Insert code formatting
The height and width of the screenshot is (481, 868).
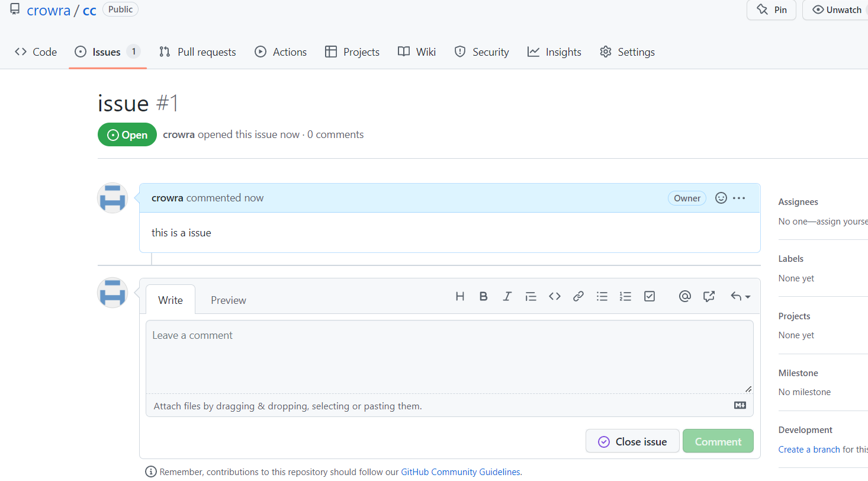(x=555, y=296)
